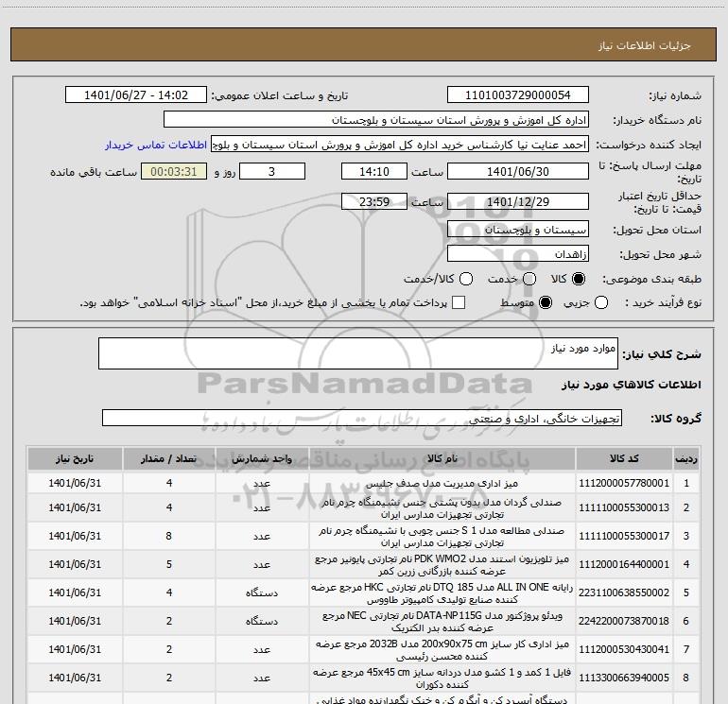Click product code 1112000057780001

tap(624, 483)
